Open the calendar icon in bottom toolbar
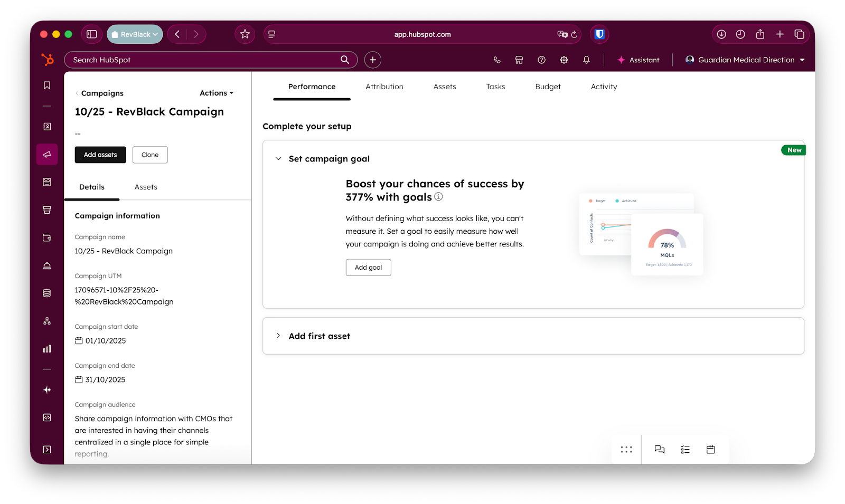845x504 pixels. click(711, 450)
